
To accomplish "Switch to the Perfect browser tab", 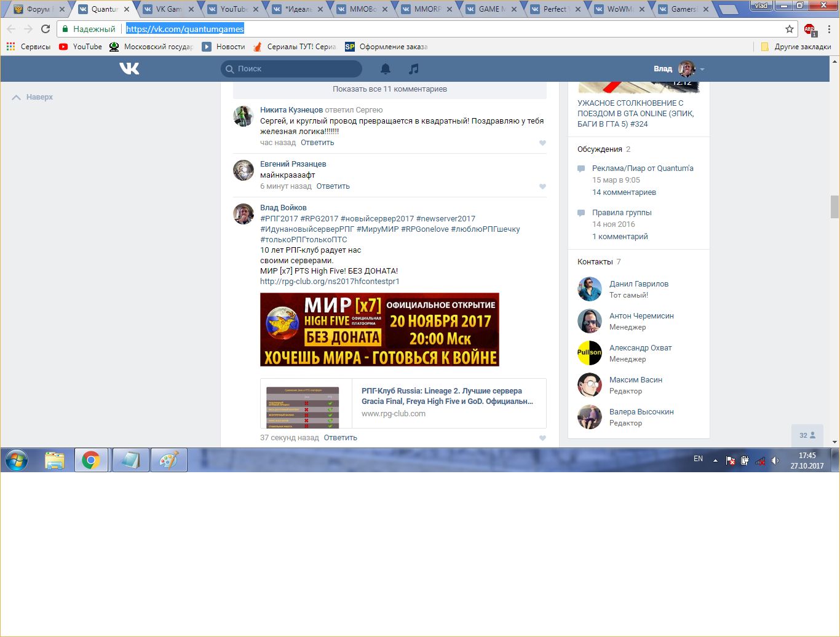I will coord(555,9).
